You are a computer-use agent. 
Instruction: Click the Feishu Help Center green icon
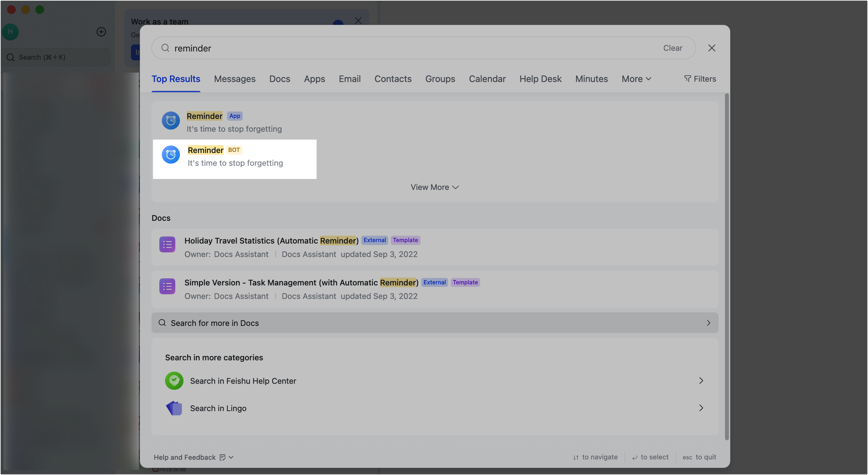pos(174,381)
